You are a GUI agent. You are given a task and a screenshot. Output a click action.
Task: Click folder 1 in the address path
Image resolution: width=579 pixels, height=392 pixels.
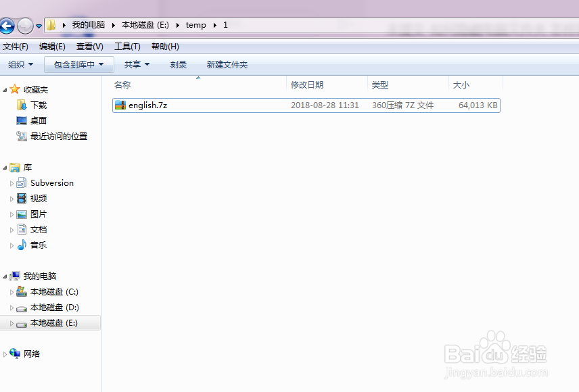coord(225,25)
